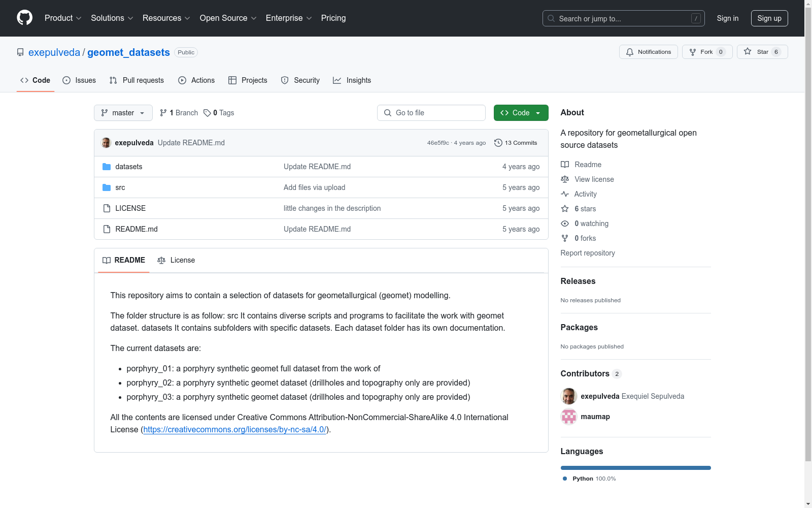812x508 pixels.
Task: Click the commit author avatar
Action: point(106,143)
